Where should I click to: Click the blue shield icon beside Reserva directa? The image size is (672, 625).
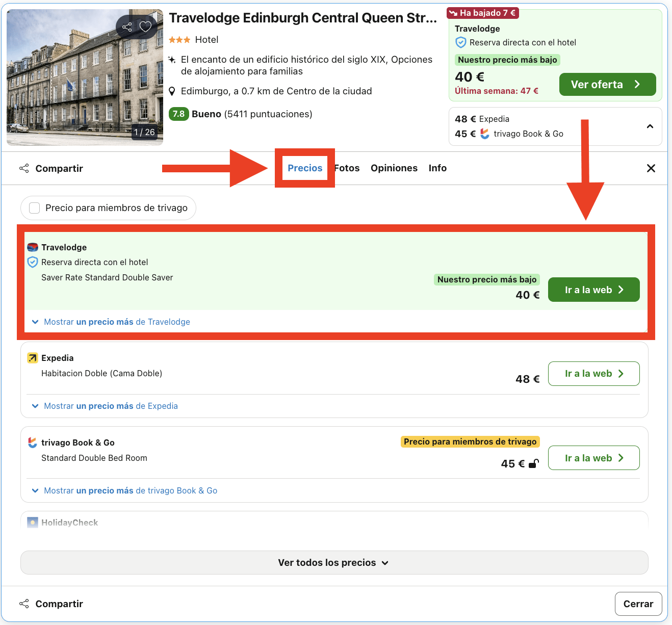click(32, 262)
